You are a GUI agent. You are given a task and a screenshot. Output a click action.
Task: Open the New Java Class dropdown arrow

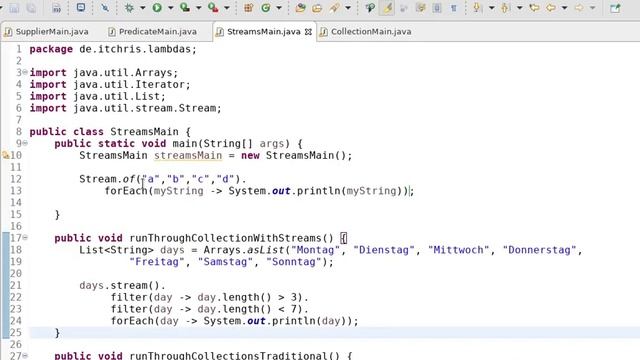click(x=279, y=8)
